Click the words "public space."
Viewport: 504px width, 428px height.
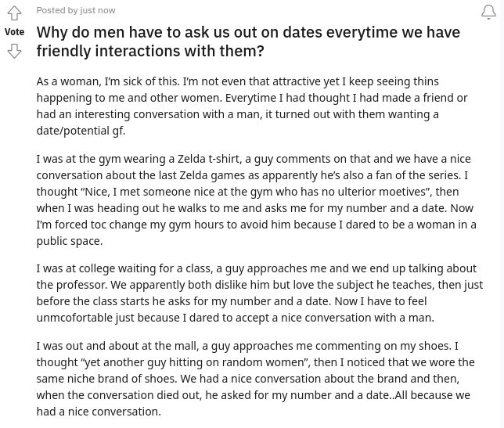[x=69, y=241]
